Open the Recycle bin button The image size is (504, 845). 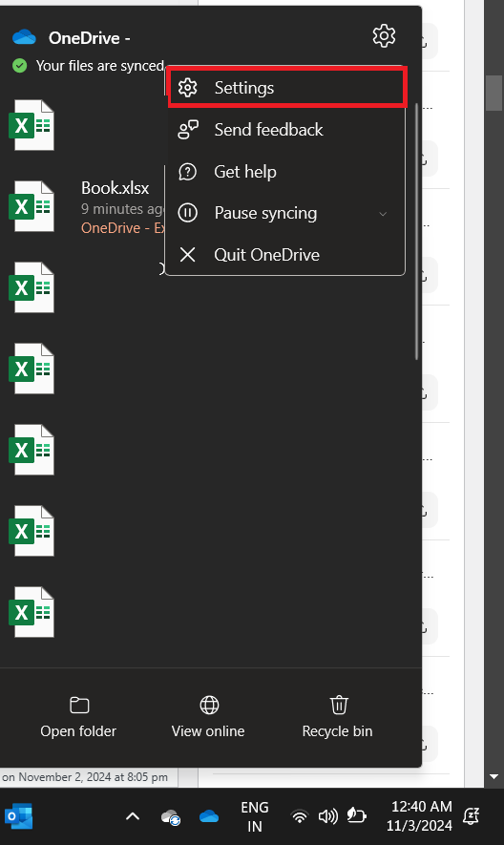[x=338, y=717]
